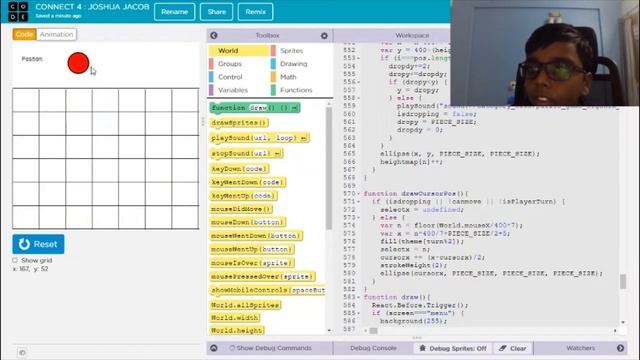Switch to the Code tab

click(24, 34)
